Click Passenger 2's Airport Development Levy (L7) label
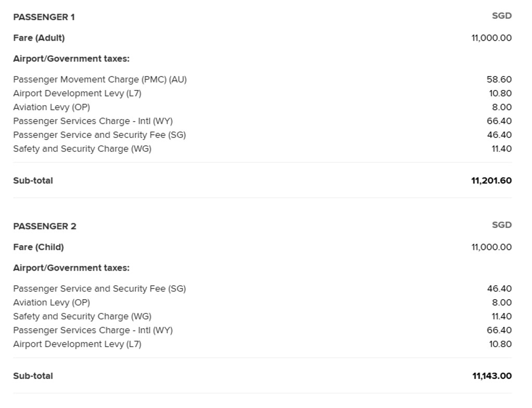This screenshot has width=532, height=408. [77, 344]
